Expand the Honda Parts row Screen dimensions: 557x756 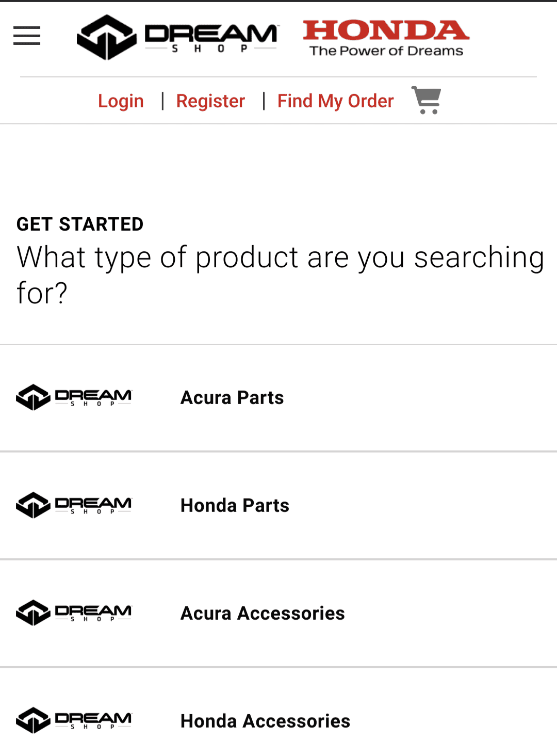point(278,505)
